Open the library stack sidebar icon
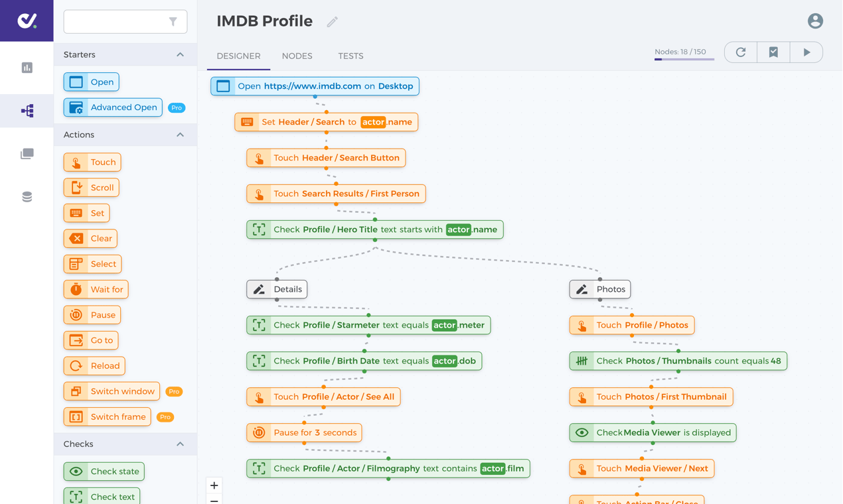 [27, 154]
